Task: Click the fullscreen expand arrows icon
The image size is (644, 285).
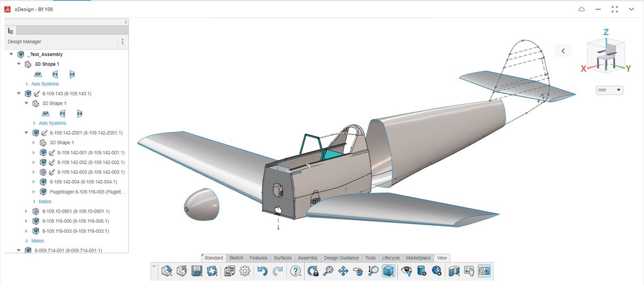Action: [x=615, y=10]
